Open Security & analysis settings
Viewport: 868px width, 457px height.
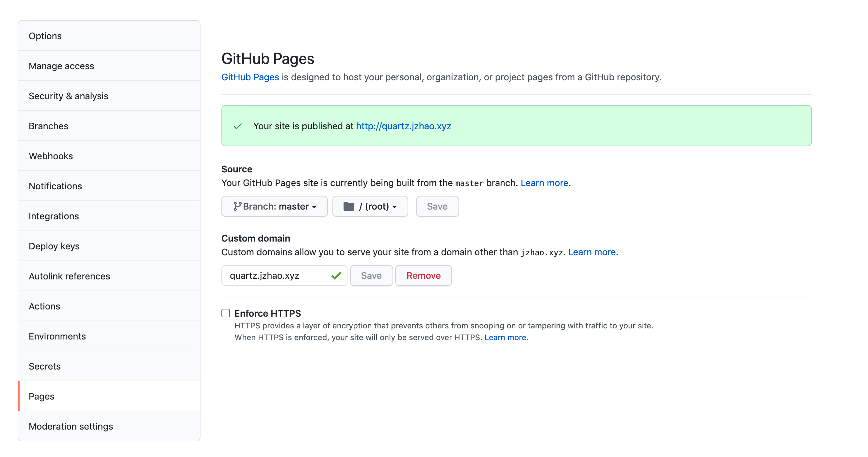click(68, 96)
